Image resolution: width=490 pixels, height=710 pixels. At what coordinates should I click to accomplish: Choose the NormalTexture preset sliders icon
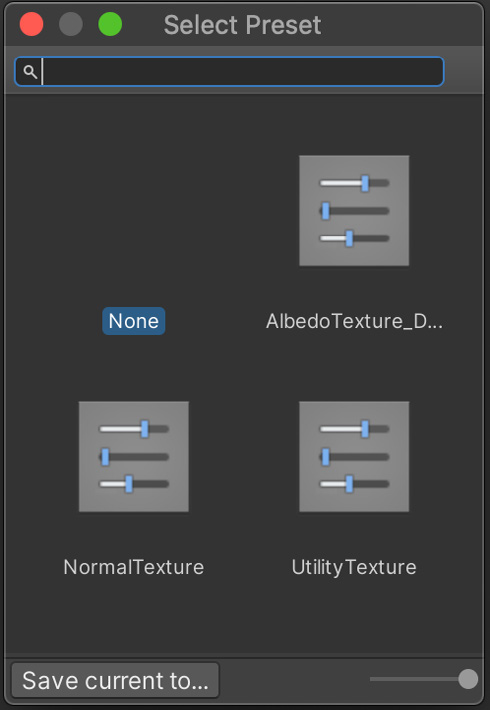click(134, 456)
